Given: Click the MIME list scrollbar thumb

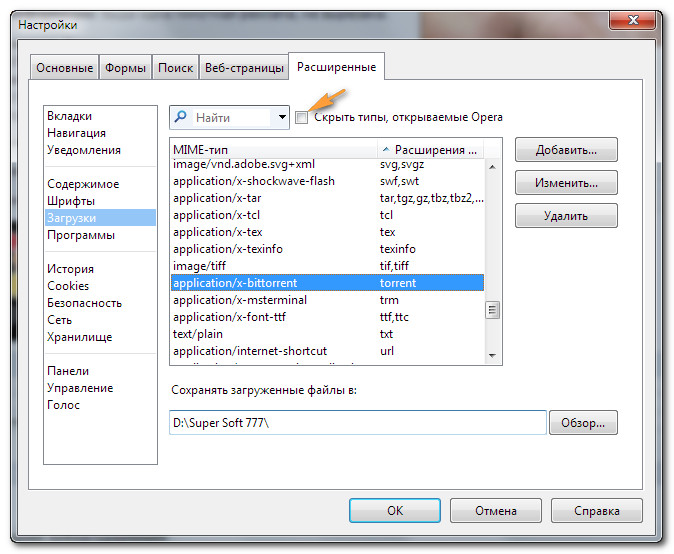Looking at the screenshot, I should tap(493, 310).
